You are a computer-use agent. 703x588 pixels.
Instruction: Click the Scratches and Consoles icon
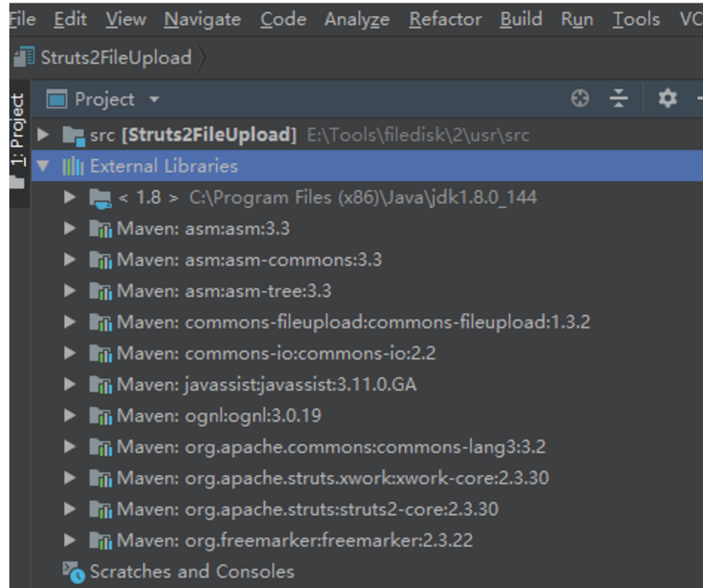(x=74, y=573)
